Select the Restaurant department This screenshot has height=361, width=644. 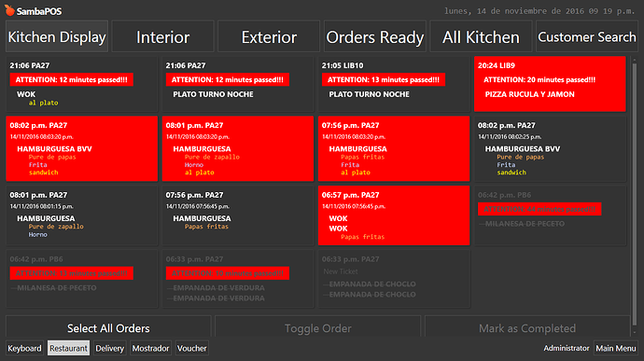pos(68,348)
